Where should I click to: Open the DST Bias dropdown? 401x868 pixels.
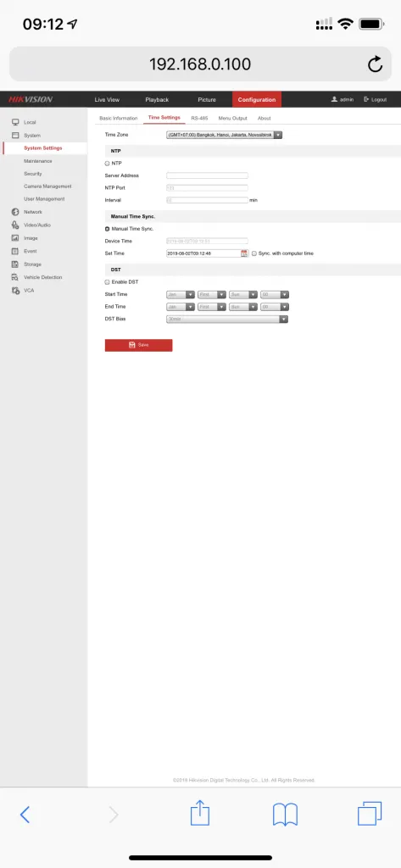[227, 319]
